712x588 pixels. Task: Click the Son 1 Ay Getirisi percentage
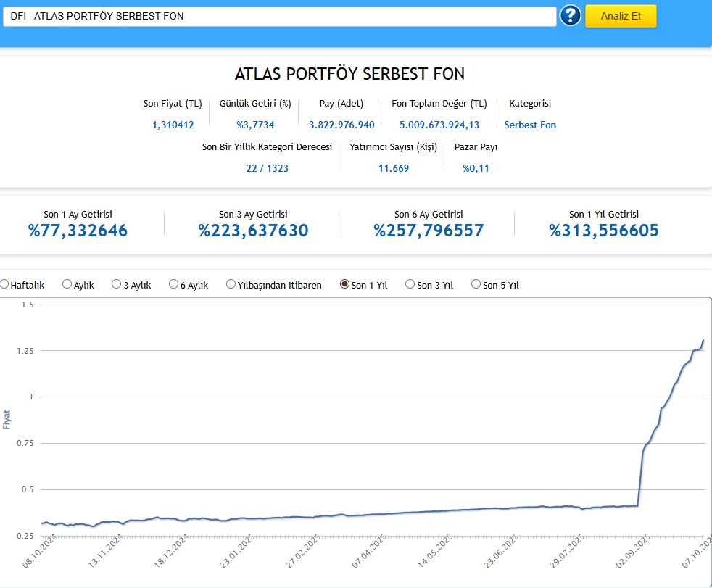[78, 231]
